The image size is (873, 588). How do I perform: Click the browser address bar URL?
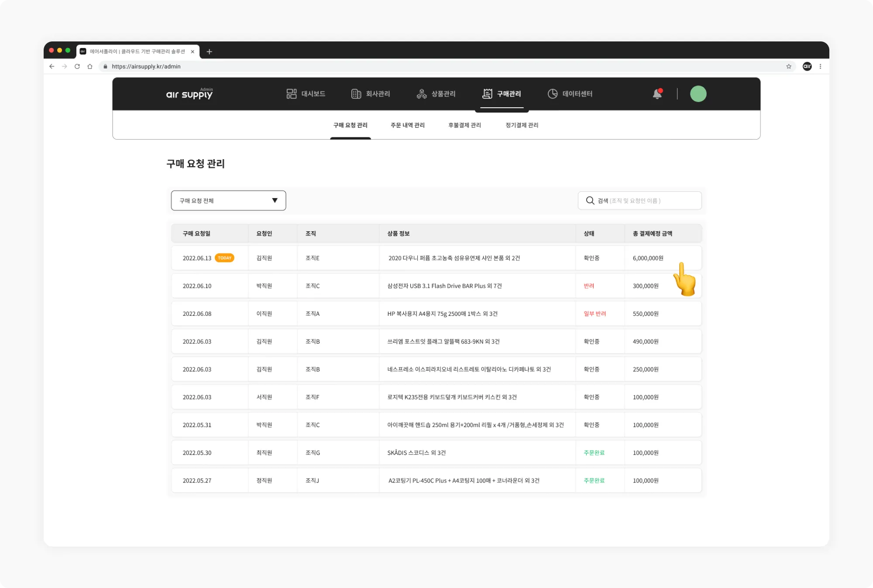point(146,66)
